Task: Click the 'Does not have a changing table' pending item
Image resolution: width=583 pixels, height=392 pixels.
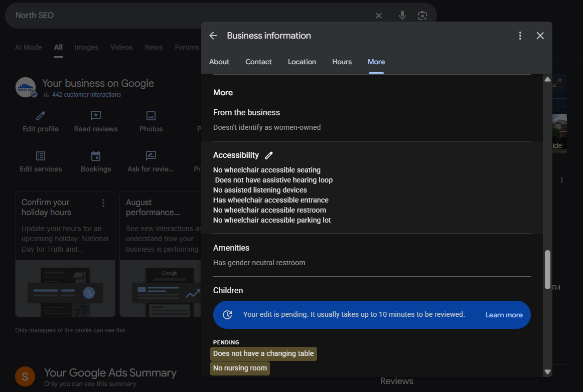Action: point(263,354)
